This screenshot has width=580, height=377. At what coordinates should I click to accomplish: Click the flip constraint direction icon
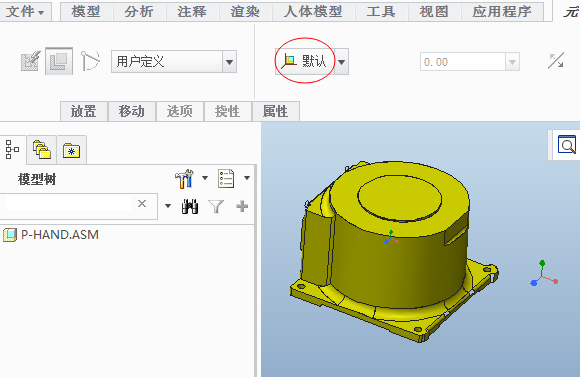click(556, 61)
